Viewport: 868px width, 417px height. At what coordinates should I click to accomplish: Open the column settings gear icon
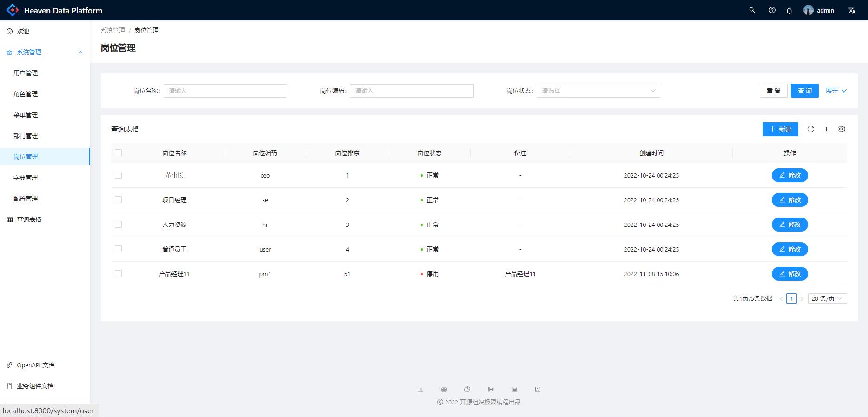coord(842,129)
